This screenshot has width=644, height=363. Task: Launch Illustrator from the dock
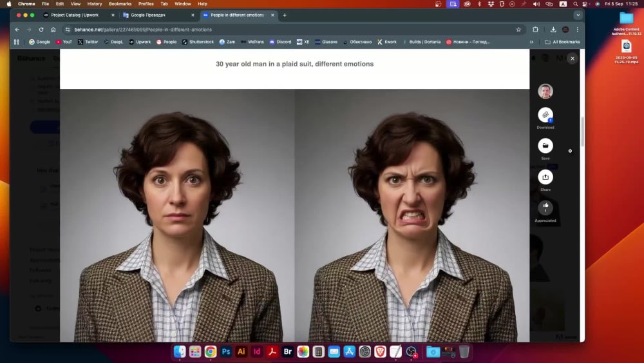pos(241,352)
